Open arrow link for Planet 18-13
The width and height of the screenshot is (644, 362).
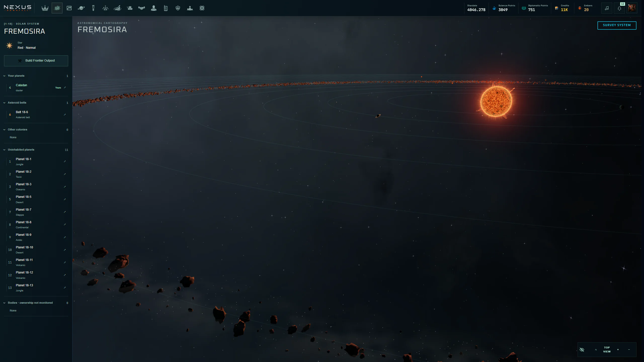65,288
